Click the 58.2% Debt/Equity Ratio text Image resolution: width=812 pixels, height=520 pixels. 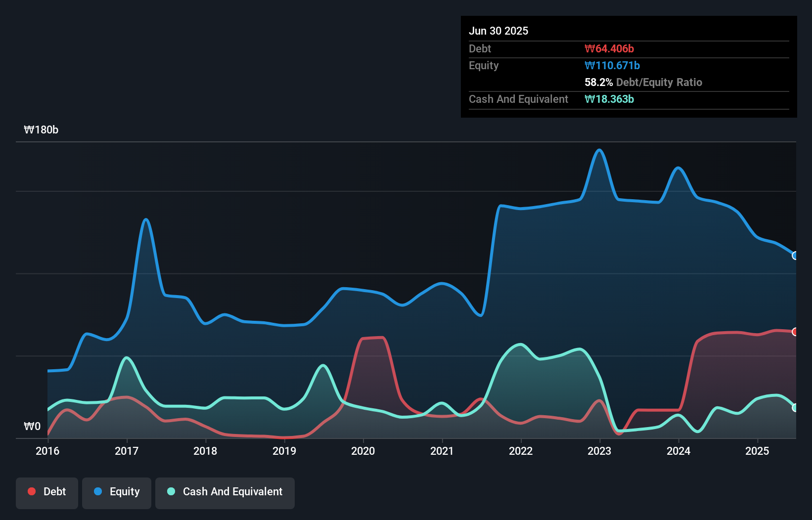[x=643, y=83]
